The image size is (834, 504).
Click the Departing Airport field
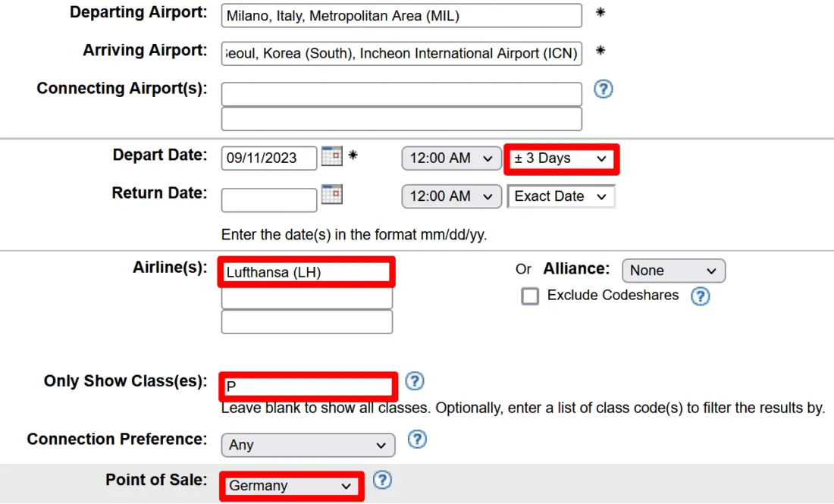coord(401,16)
